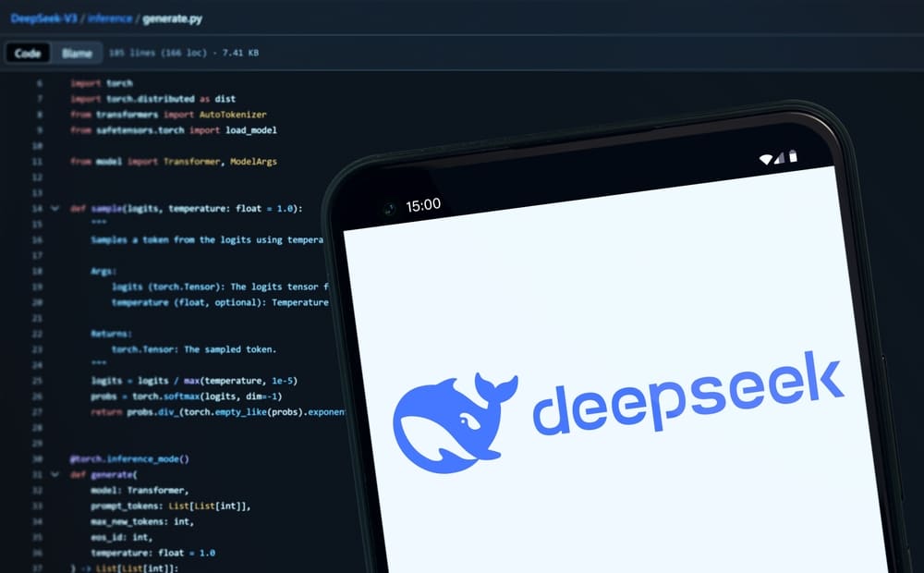Click the 'return probs.div_' code line
Screen dimensions: 924x573
tap(218, 411)
